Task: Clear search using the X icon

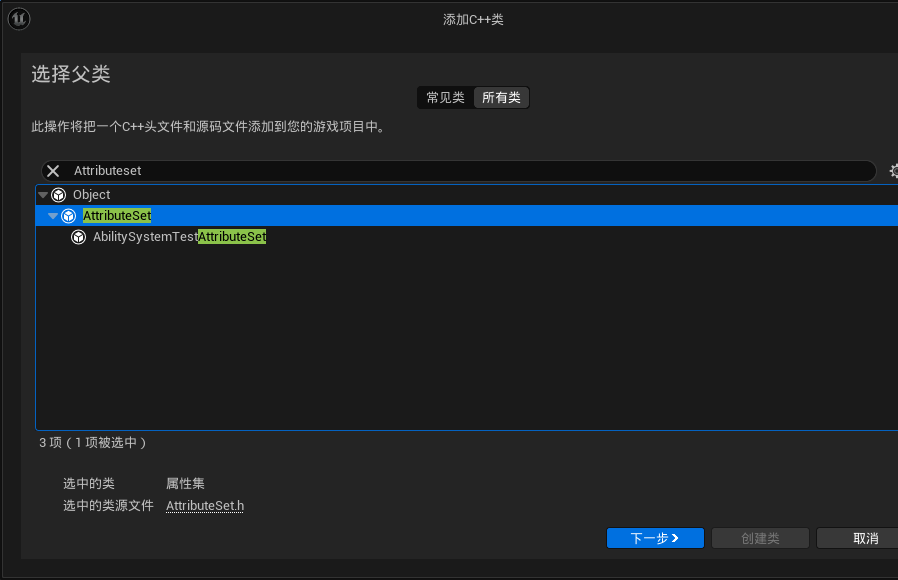Action: pyautogui.click(x=52, y=170)
